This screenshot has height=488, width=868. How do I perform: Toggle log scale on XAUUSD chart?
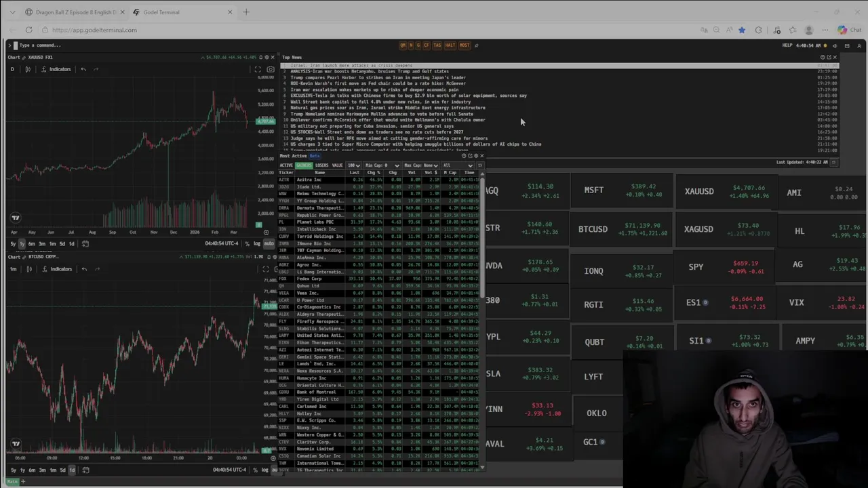tap(256, 244)
